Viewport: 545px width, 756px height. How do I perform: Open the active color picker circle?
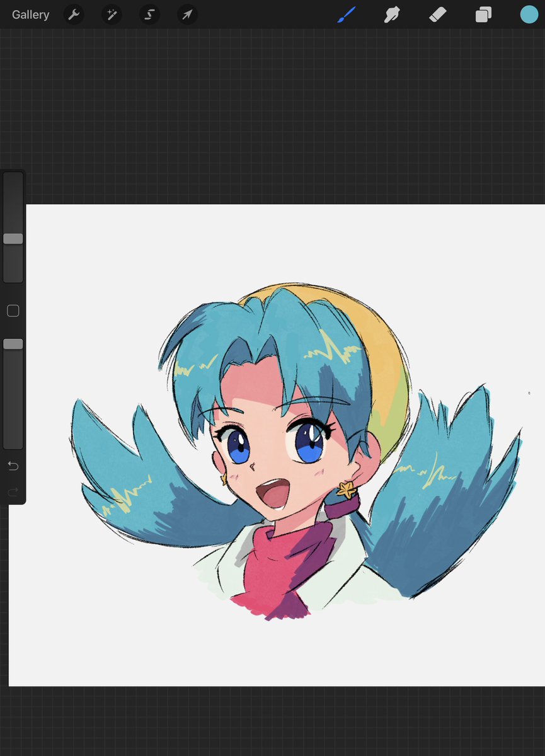tap(529, 14)
